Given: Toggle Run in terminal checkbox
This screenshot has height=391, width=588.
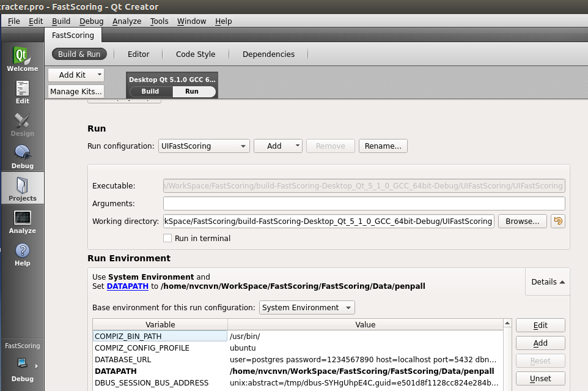Looking at the screenshot, I should 167,238.
